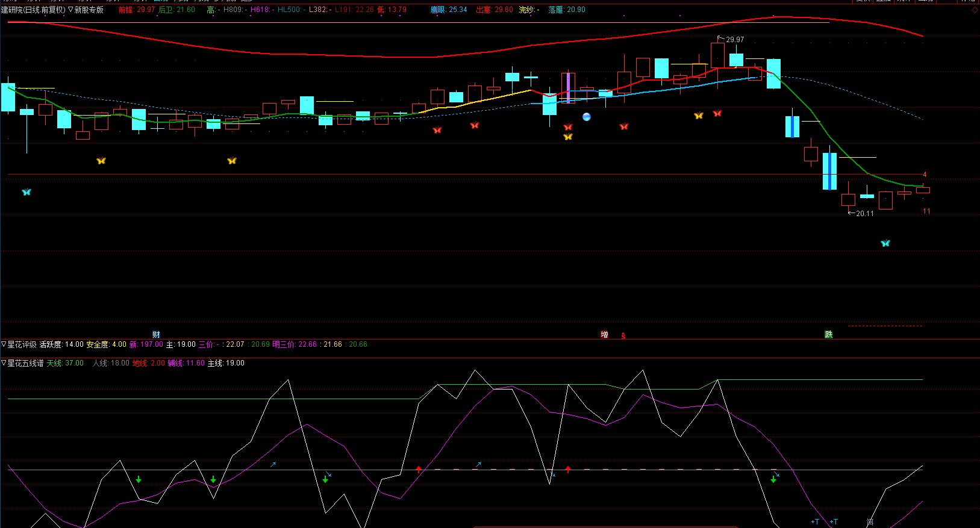Click the 辅线: 11.60 value
980x528 pixels.
[x=186, y=363]
